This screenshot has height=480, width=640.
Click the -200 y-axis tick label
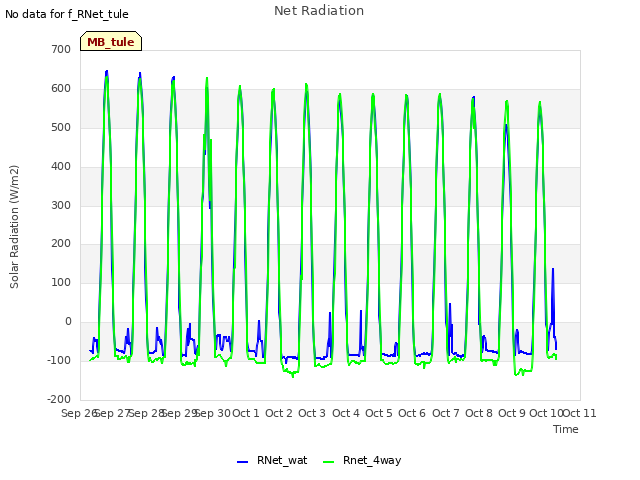coord(59,399)
